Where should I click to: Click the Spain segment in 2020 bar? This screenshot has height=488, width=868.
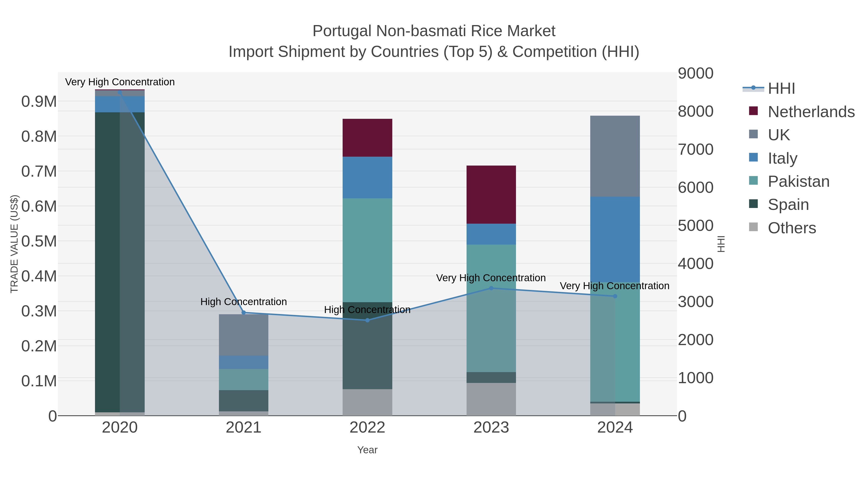click(x=120, y=262)
